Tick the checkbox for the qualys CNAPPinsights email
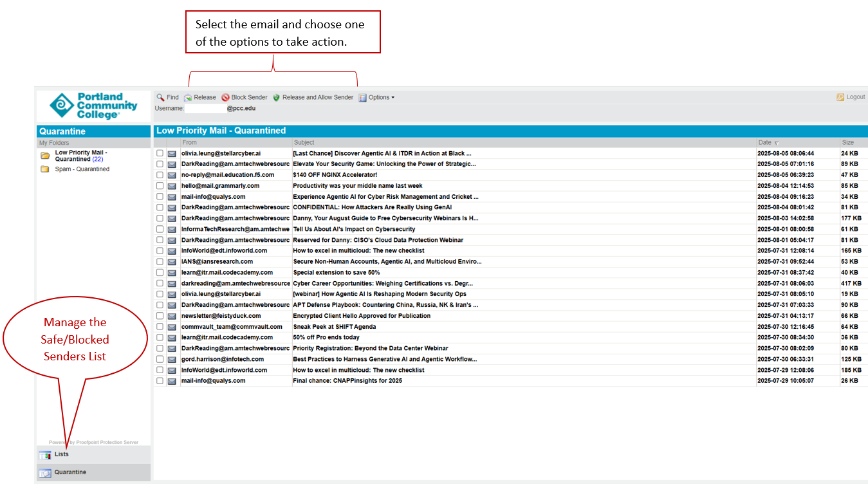 pyautogui.click(x=159, y=380)
